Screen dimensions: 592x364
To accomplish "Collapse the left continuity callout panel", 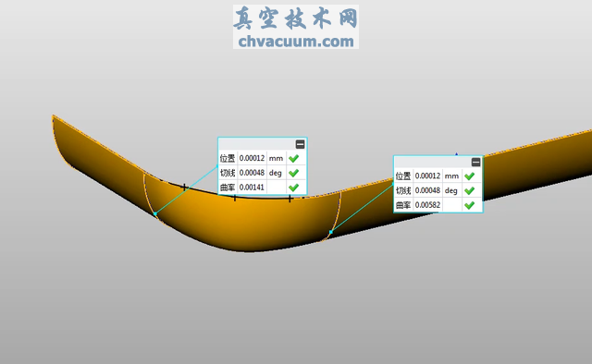I will point(300,144).
